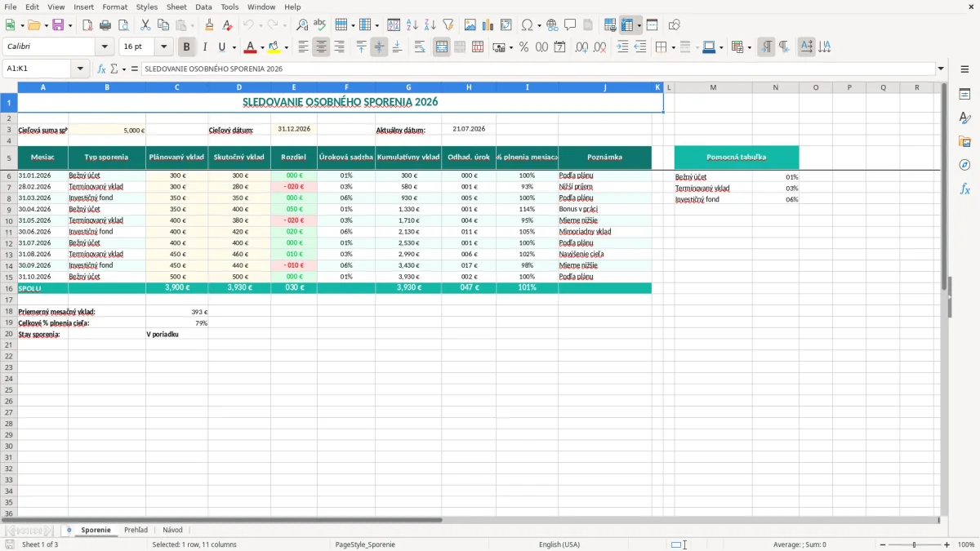Click the Clear Direct Formatting icon
Screen dimensions: 980x551
coord(227,25)
